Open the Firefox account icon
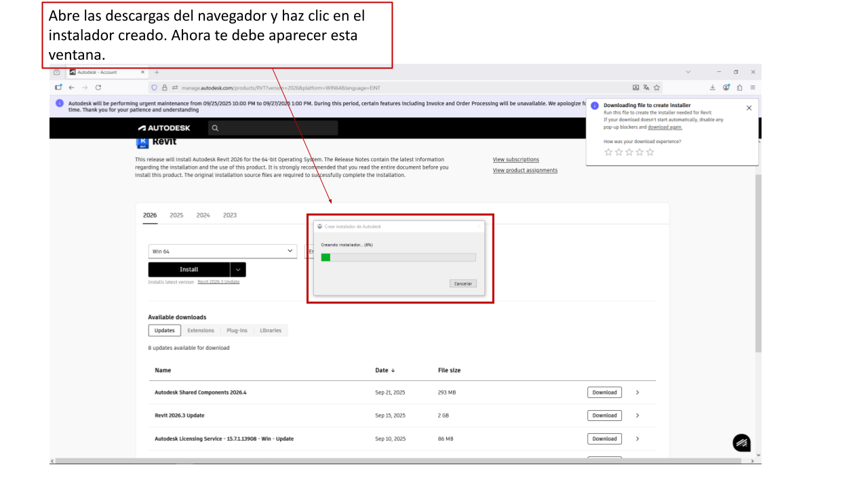The width and height of the screenshot is (868, 488). pyautogui.click(x=726, y=87)
